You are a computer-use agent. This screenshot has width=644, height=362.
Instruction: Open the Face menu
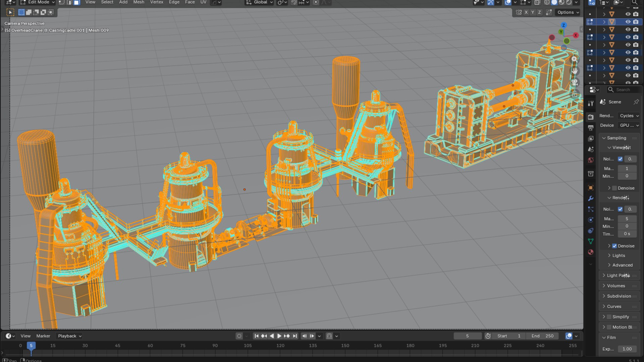point(190,2)
